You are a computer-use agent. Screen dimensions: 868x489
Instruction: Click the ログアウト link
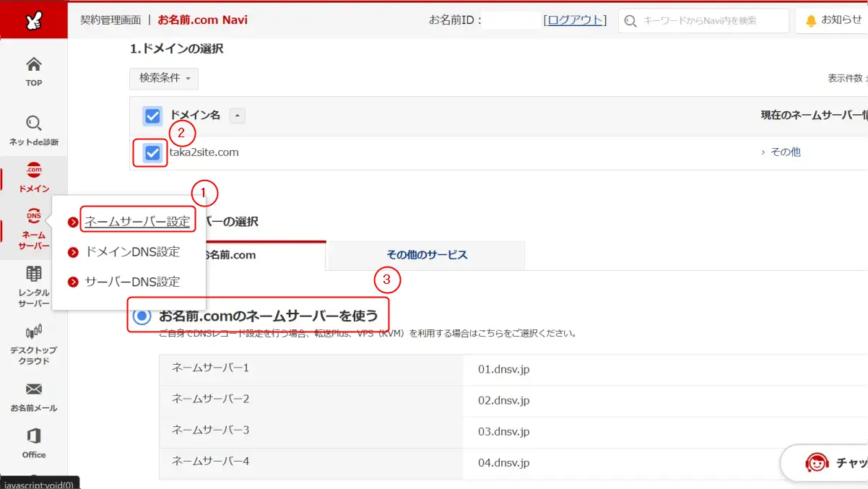pos(575,20)
